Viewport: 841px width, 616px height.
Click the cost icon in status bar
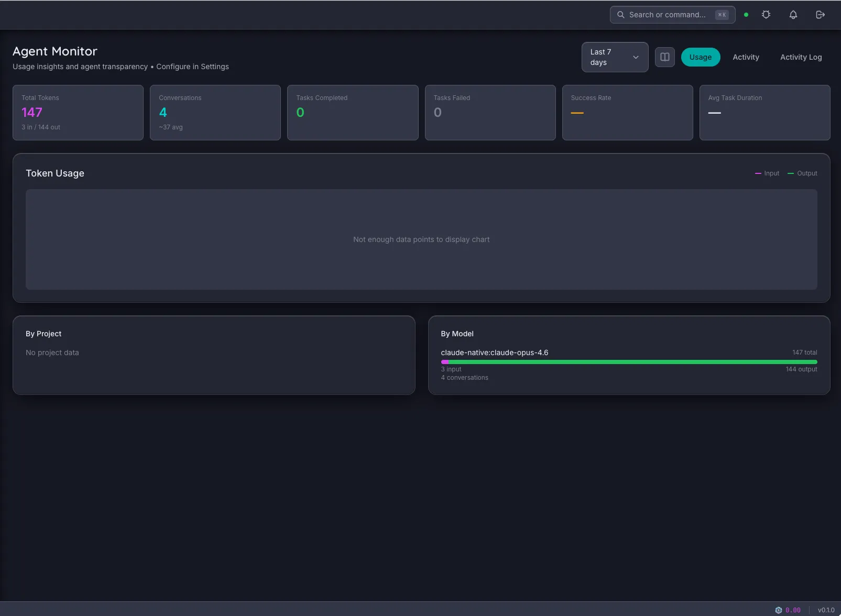[779, 610]
